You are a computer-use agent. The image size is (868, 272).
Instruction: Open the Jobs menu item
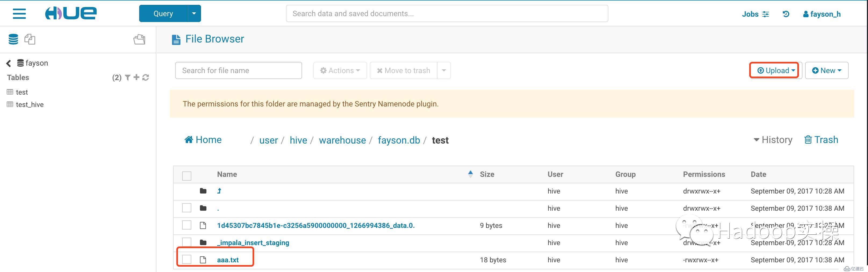(755, 14)
